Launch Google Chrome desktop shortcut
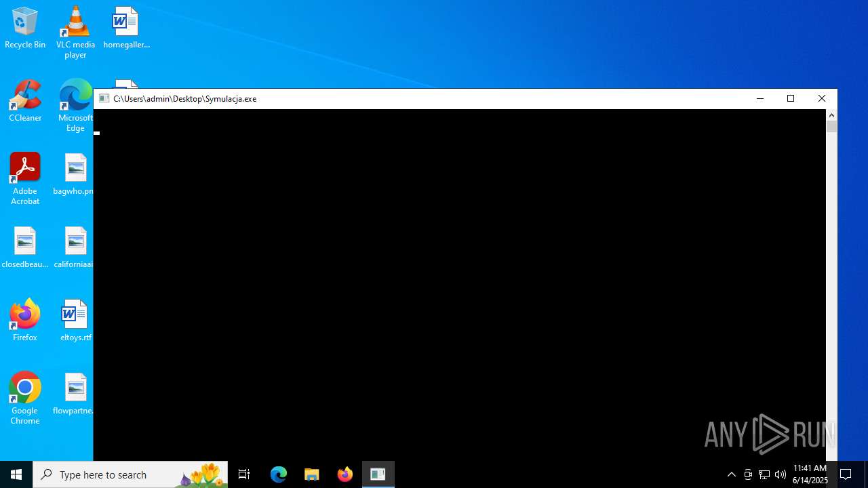Screen dimensions: 868x488 point(25,399)
